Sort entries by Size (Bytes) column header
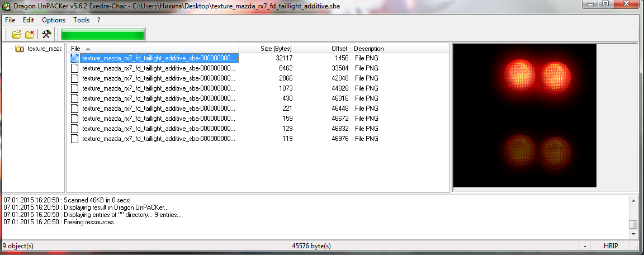 [276, 49]
